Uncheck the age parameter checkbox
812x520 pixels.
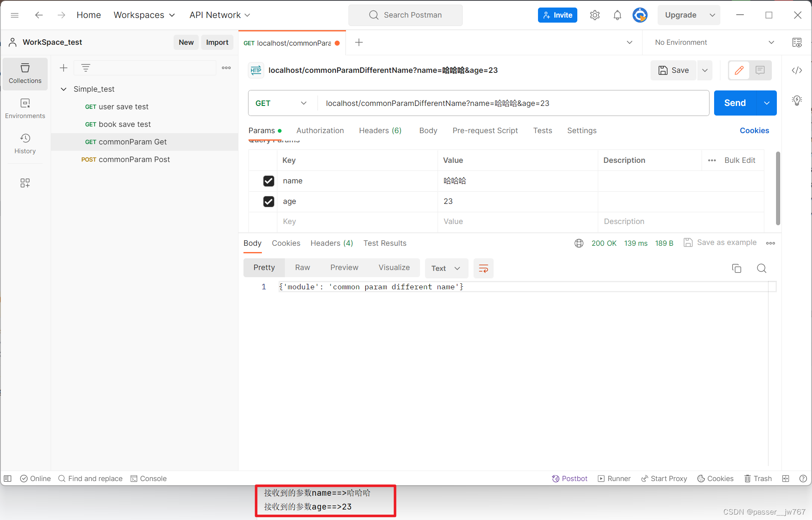tap(269, 201)
